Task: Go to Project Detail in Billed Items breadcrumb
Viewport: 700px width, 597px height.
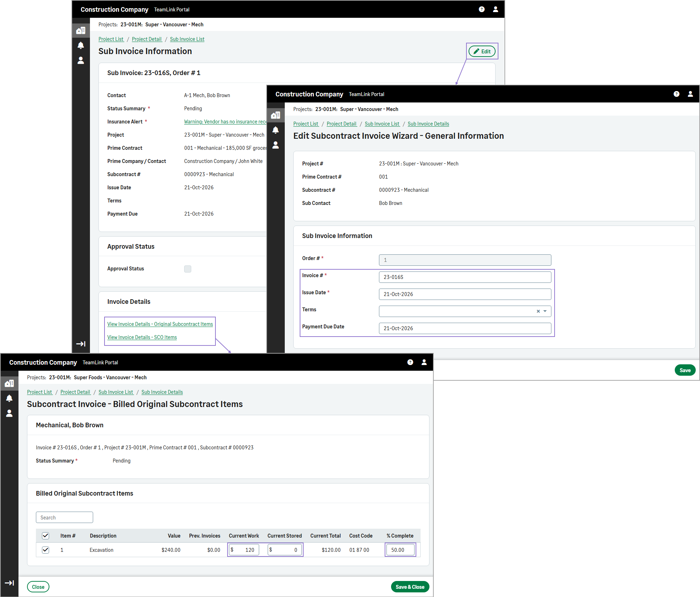Action: pos(75,392)
